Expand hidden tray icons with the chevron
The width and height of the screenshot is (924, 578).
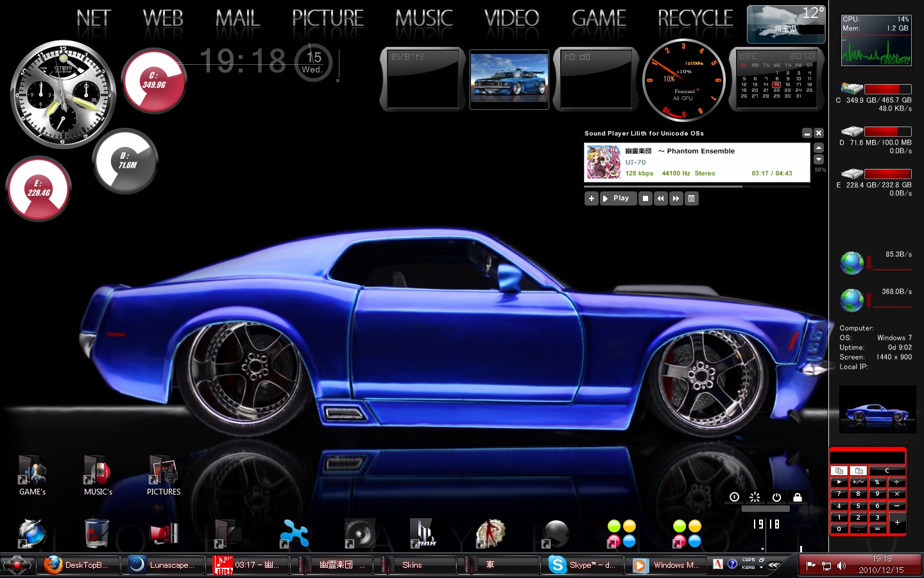pos(773,565)
